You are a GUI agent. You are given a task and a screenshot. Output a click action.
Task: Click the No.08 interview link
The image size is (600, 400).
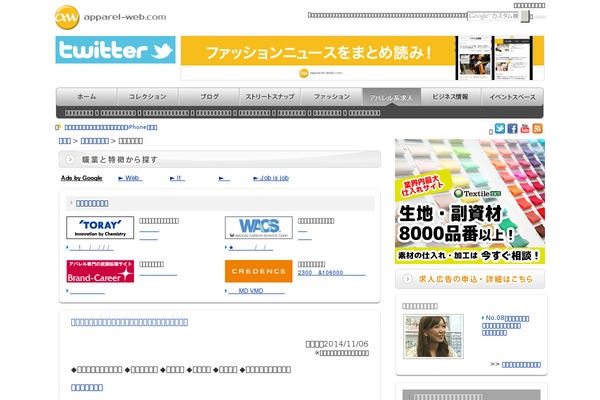(x=506, y=325)
